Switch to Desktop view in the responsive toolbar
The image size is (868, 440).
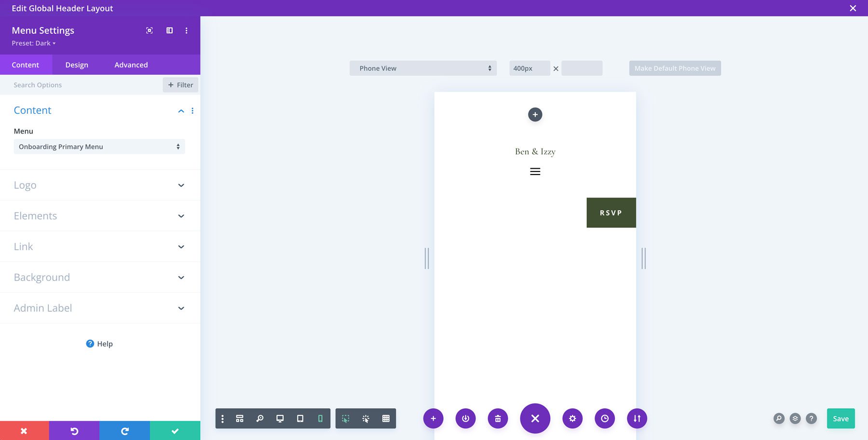click(x=280, y=418)
